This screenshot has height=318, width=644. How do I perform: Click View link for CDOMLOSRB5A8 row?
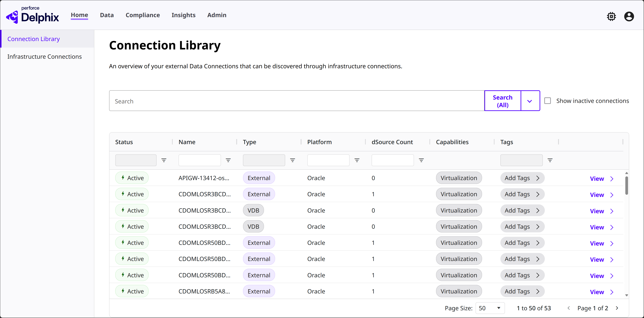(601, 292)
